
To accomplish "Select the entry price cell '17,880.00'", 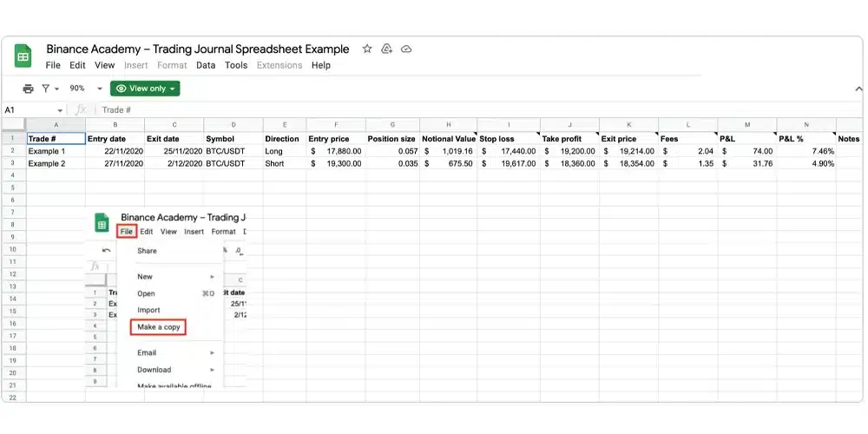I will tap(336, 151).
